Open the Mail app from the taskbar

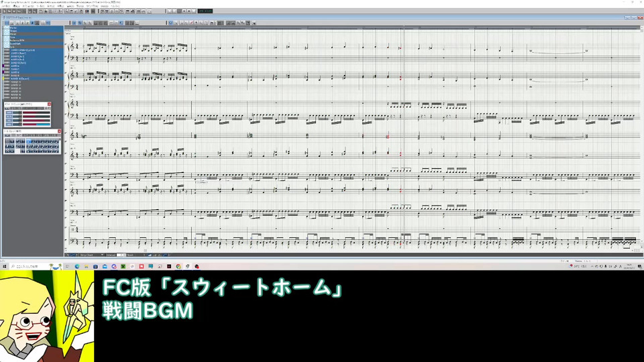coord(105,266)
